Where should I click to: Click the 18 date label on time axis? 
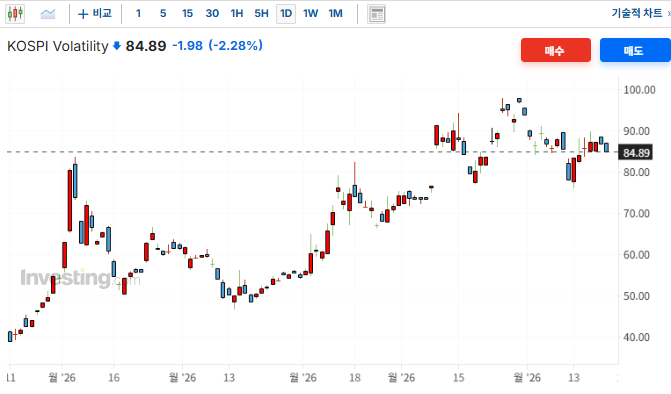pyautogui.click(x=355, y=378)
